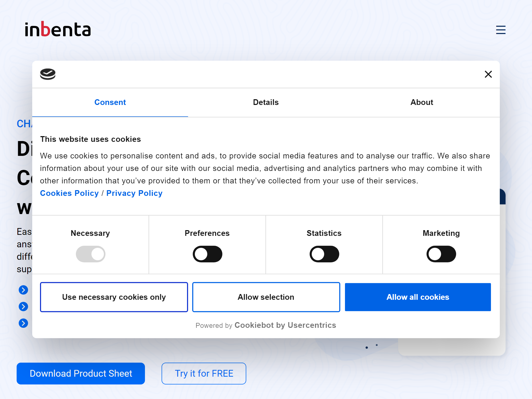This screenshot has width=532, height=399.
Task: Toggle the Necessary cookies switch
Action: (90, 254)
